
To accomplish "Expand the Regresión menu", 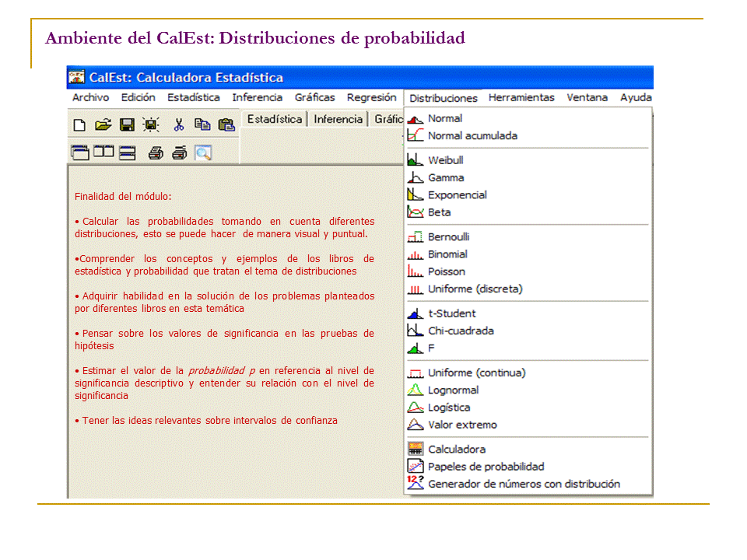I will [x=371, y=97].
